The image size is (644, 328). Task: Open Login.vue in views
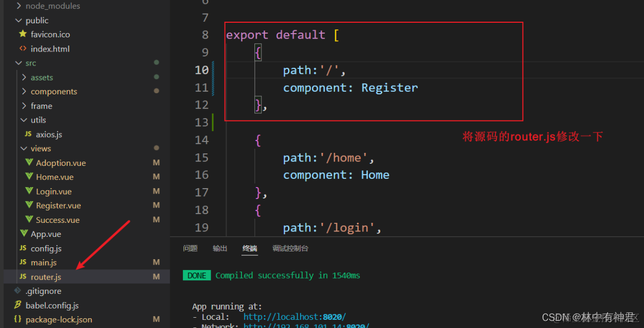point(54,192)
